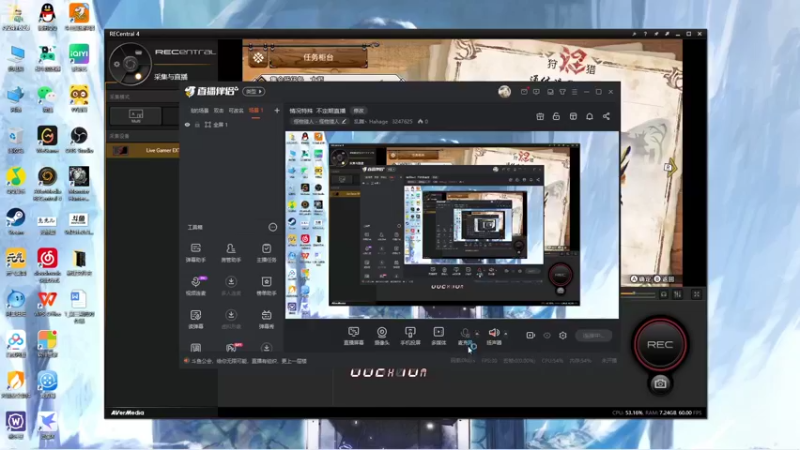Open the Recycle Bin on desktop
The height and width of the screenshot is (450, 800).
[16, 139]
